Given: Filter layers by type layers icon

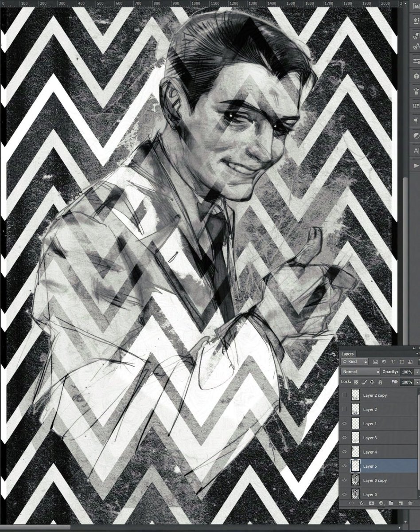Looking at the screenshot, I should (393, 362).
